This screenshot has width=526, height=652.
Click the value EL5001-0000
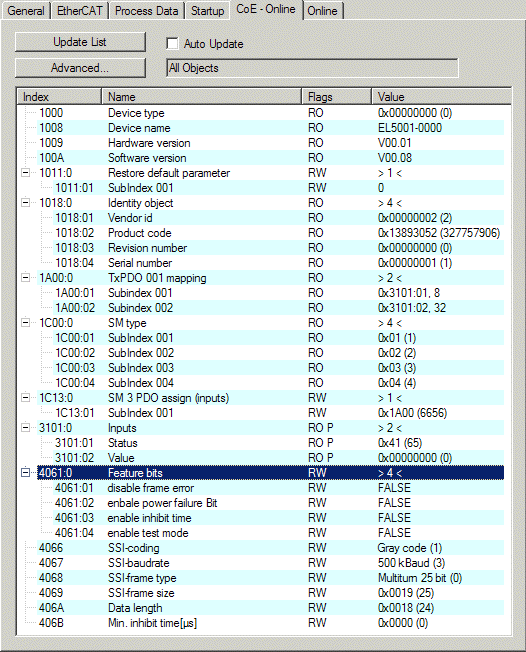pyautogui.click(x=410, y=128)
